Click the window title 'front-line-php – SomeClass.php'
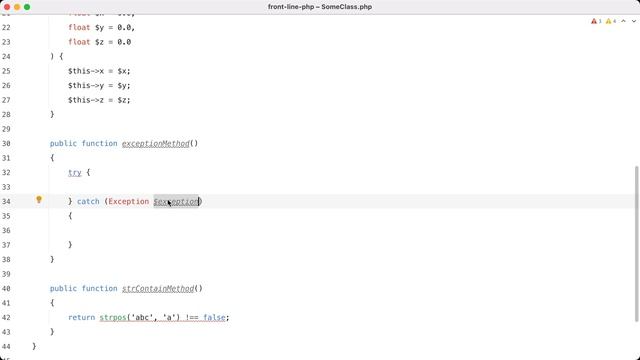Screen dimensions: 640x360 pyautogui.click(x=320, y=7)
